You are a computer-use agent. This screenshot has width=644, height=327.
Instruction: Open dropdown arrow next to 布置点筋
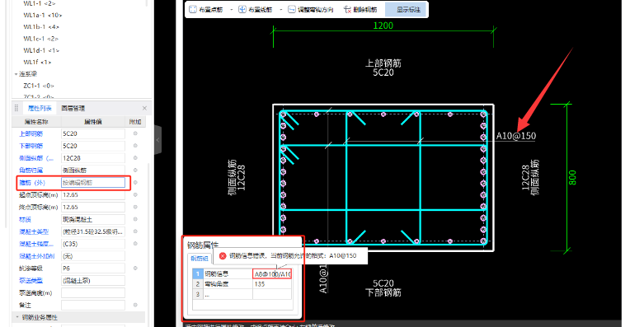231,9
